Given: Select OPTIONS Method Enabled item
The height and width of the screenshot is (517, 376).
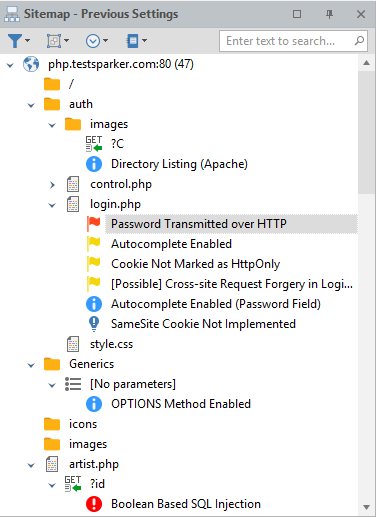Looking at the screenshot, I should pos(181,404).
